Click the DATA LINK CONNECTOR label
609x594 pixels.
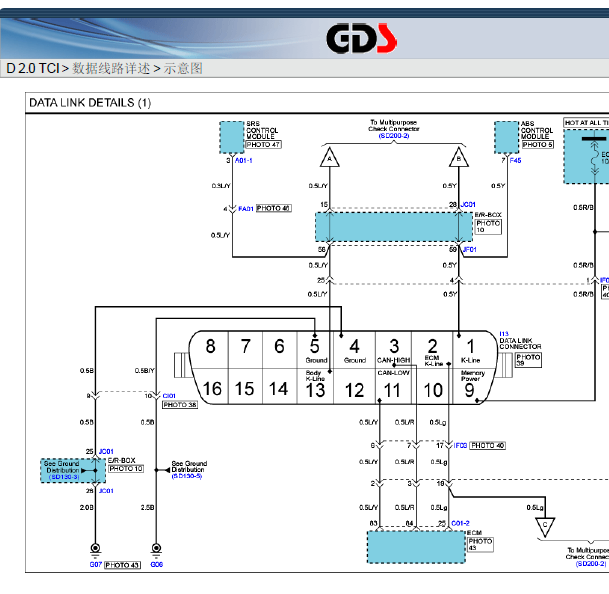[520, 343]
